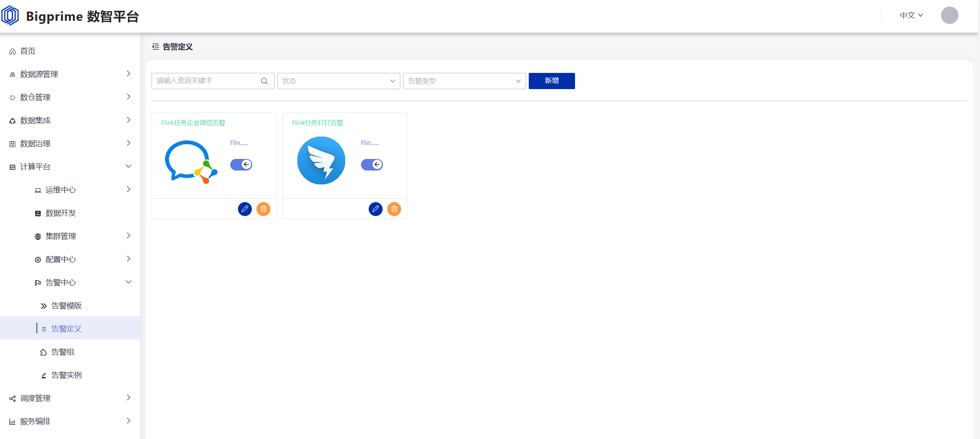Click the Bigprime logo icon
This screenshot has height=439, width=980.
[x=10, y=16]
